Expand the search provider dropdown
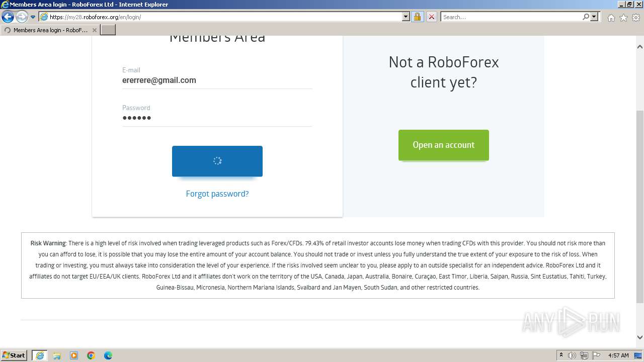644x362 pixels. point(594,17)
